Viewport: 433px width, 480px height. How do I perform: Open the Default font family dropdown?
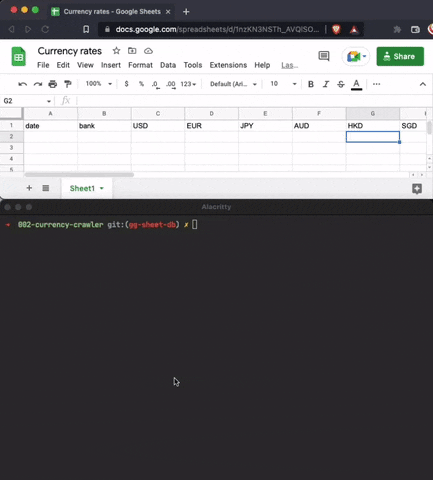[233, 84]
